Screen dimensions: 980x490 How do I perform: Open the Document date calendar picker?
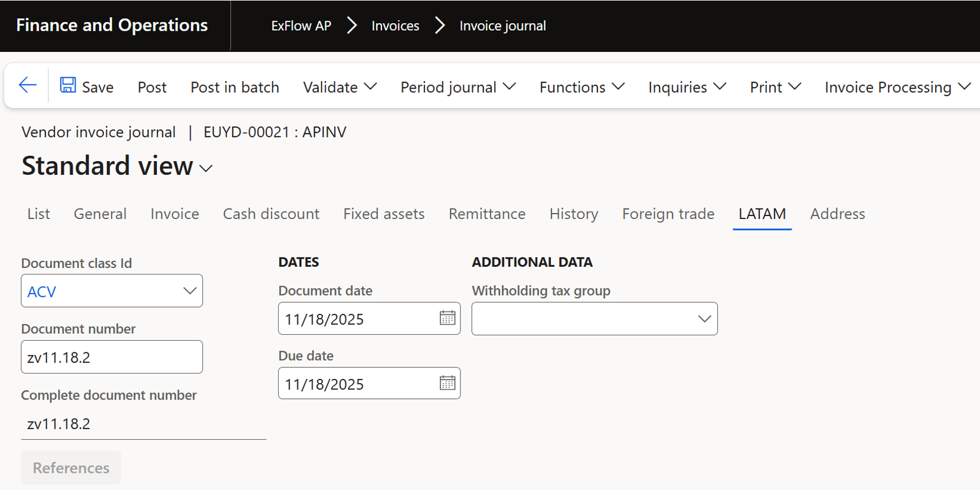click(x=447, y=319)
